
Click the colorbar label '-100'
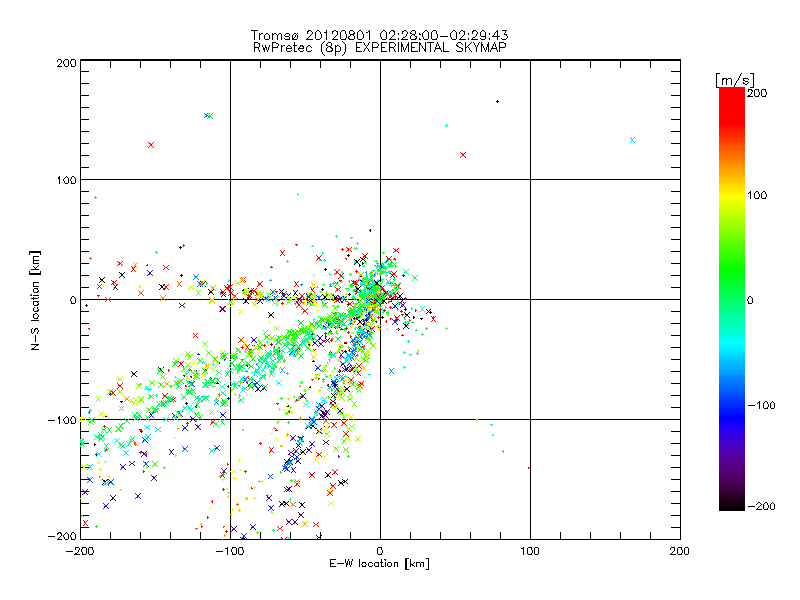click(761, 406)
